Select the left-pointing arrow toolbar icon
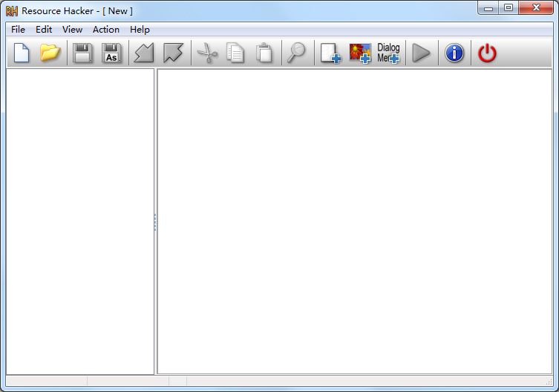The width and height of the screenshot is (559, 392). (x=144, y=53)
